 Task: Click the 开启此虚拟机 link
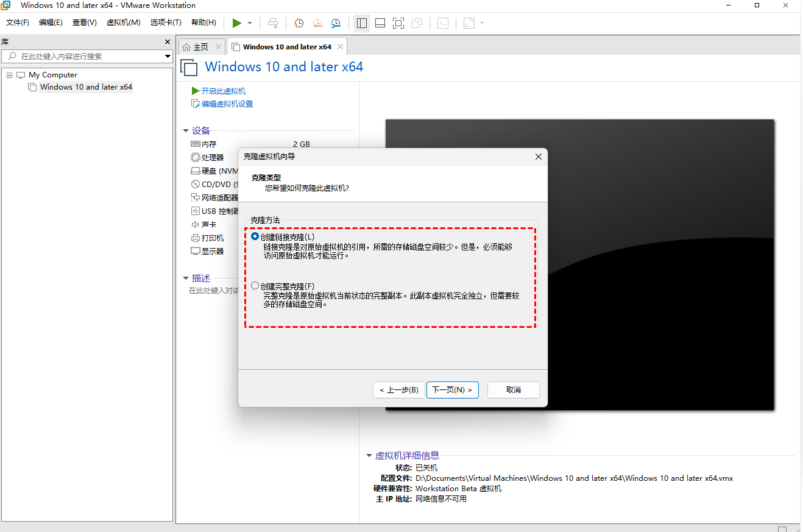[223, 91]
